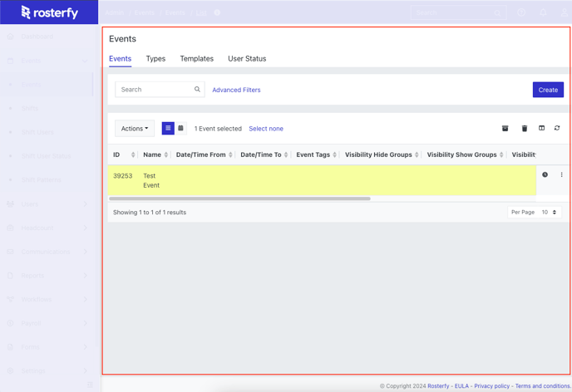Image resolution: width=572 pixels, height=392 pixels.
Task: Expand the Communications chevron in sidebar
Action: (x=86, y=252)
